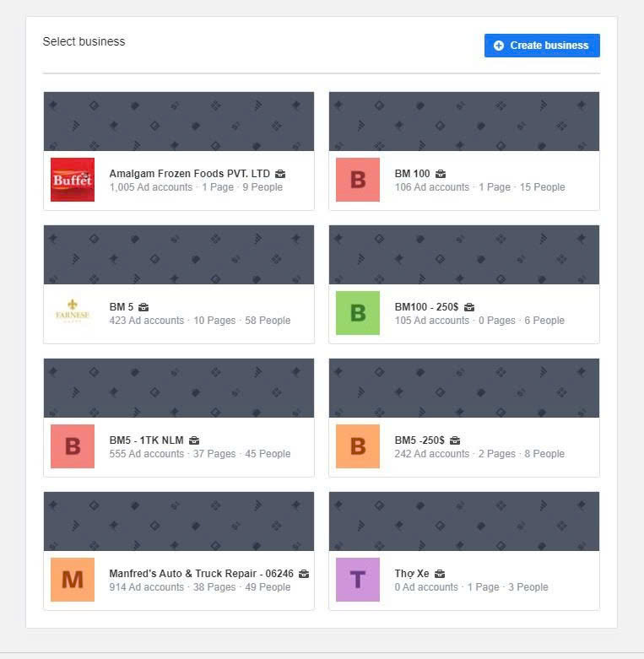Open the BM5 -250$ business name
Image resolution: width=644 pixels, height=659 pixels.
point(419,440)
